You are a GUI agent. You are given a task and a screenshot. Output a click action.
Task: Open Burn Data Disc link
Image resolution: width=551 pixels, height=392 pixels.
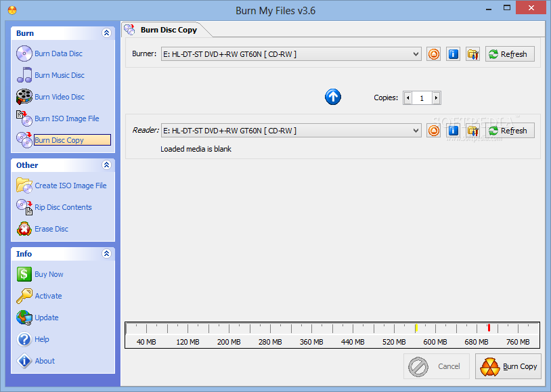pyautogui.click(x=58, y=53)
